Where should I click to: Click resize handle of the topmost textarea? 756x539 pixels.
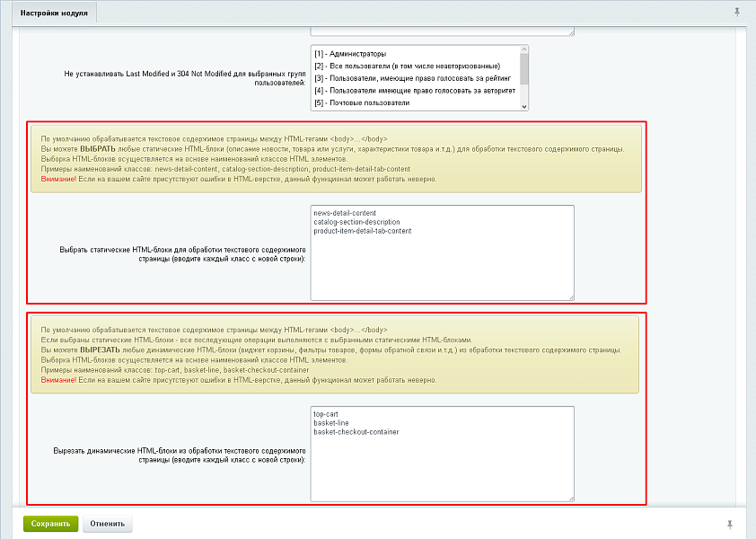[x=570, y=32]
